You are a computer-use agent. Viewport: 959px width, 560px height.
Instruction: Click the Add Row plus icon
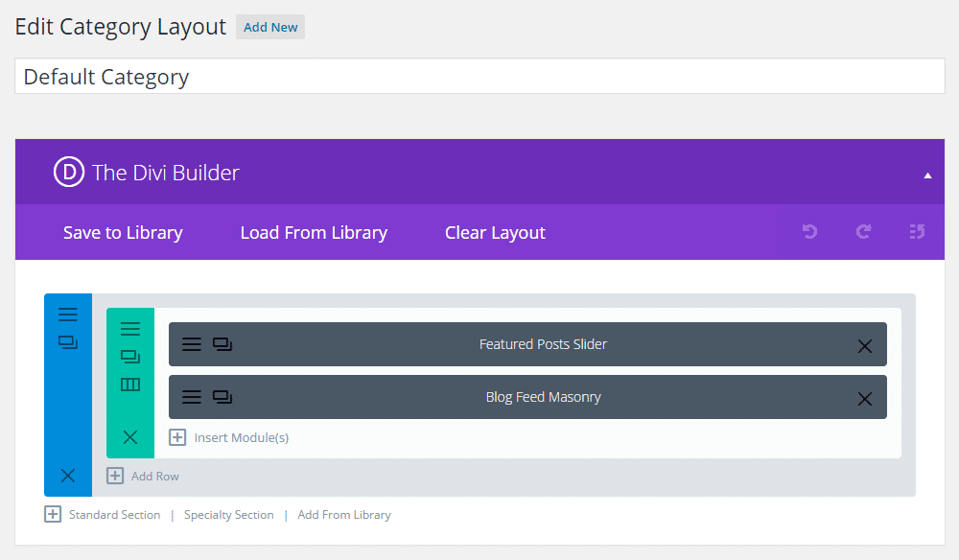tap(115, 476)
